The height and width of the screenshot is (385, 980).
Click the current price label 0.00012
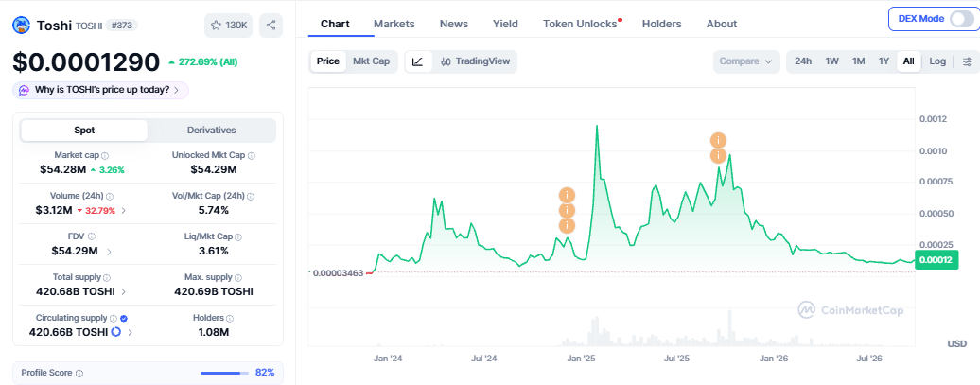pos(936,259)
